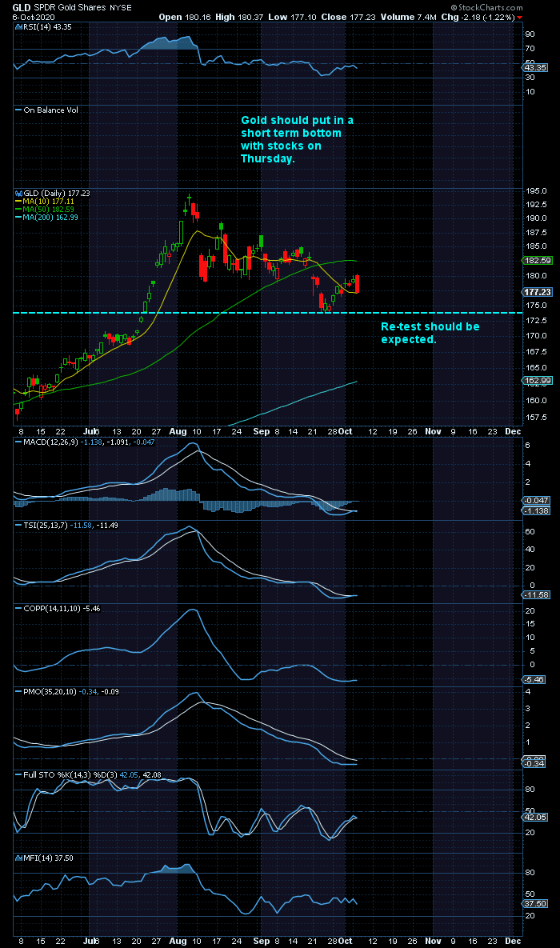This screenshot has height=948, width=560.
Task: Click the 'Re-test should be expected.' annotation
Action: [x=430, y=333]
